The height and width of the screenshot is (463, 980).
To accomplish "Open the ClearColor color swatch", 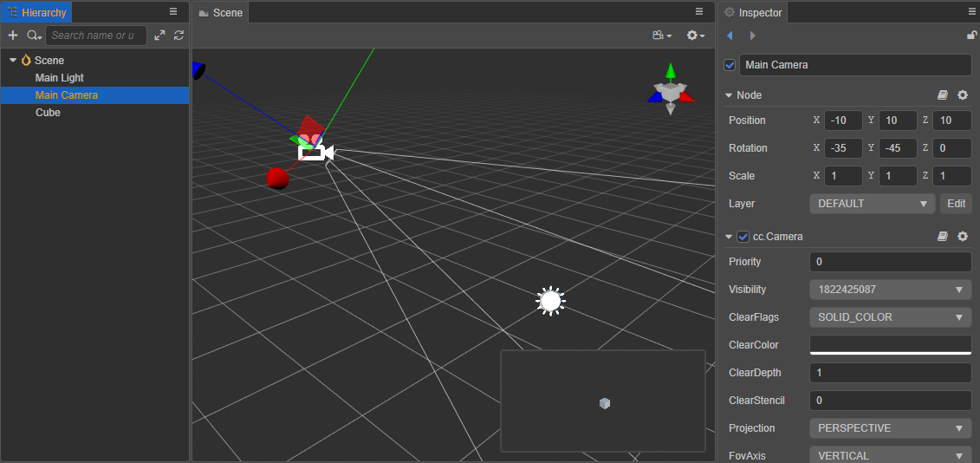I will pyautogui.click(x=890, y=345).
